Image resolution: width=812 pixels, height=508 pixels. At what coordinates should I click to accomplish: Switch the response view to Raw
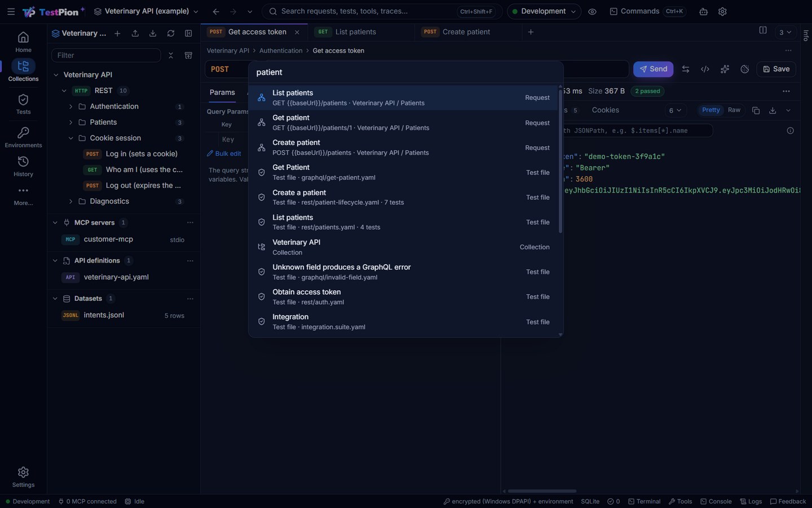pos(734,110)
